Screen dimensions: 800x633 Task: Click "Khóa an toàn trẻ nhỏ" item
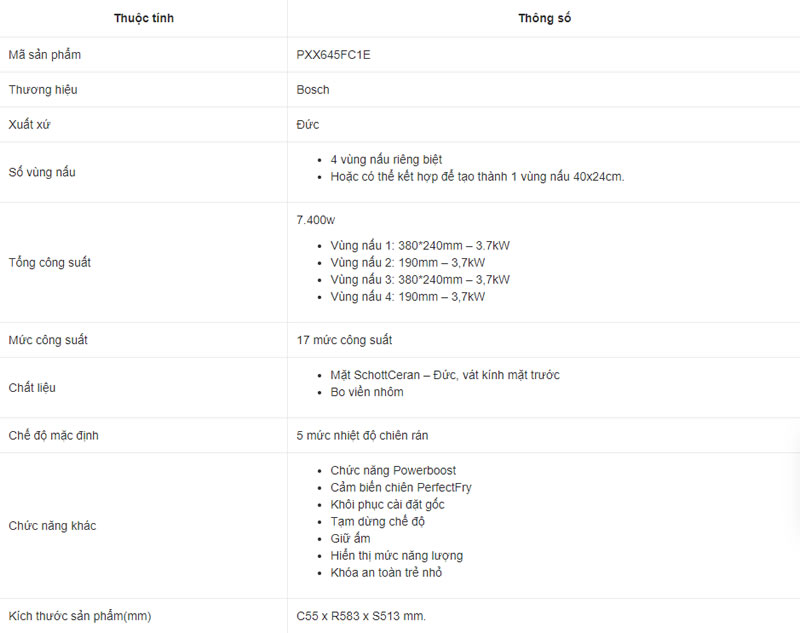click(x=386, y=573)
